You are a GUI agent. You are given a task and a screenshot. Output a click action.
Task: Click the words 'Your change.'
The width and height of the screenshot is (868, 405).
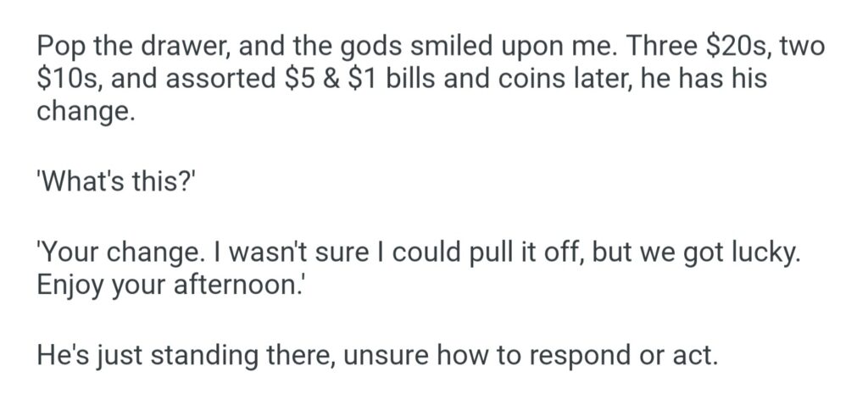coord(111,252)
